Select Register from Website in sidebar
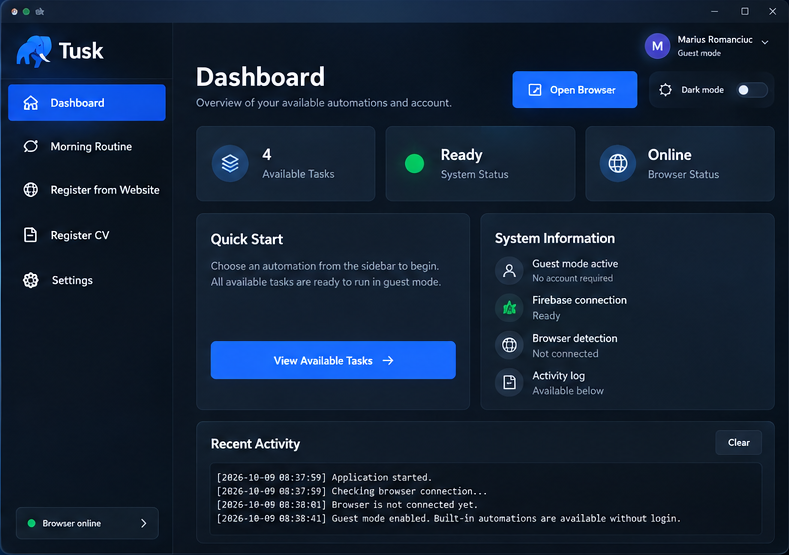 tap(87, 190)
